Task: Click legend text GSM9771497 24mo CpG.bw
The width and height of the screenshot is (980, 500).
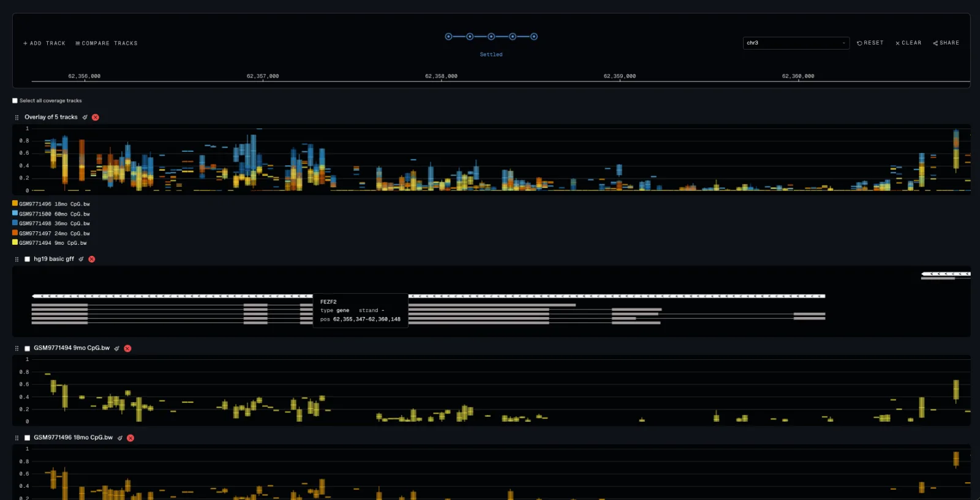Action: point(55,234)
